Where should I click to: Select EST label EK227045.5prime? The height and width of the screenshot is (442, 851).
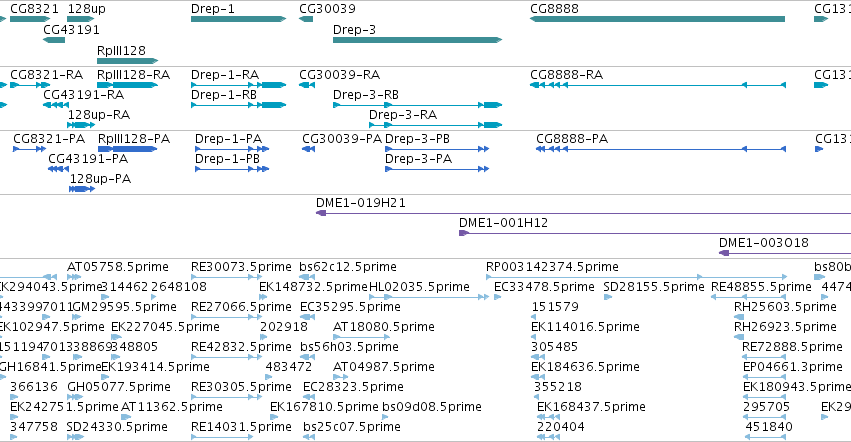[x=166, y=327]
